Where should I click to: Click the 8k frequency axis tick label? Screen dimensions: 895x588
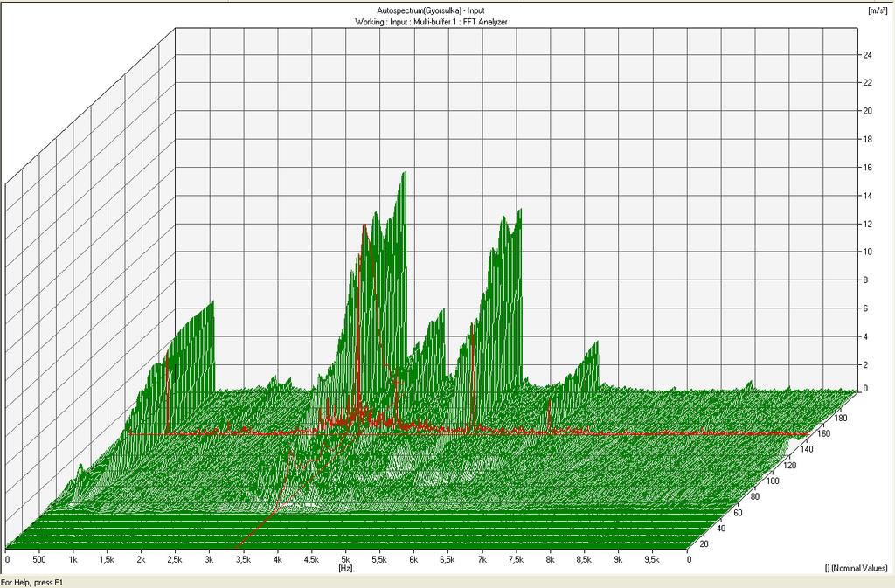point(550,559)
